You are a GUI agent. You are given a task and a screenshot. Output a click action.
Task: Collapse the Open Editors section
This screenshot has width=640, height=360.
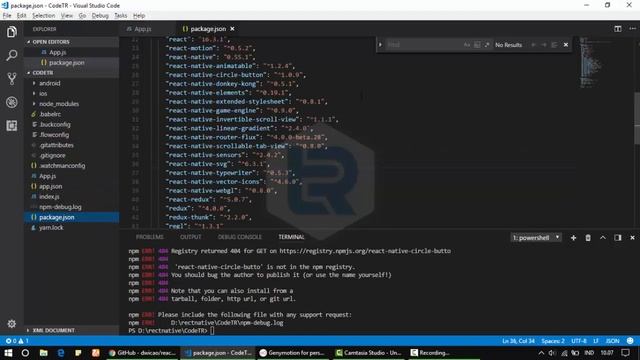coord(71,42)
